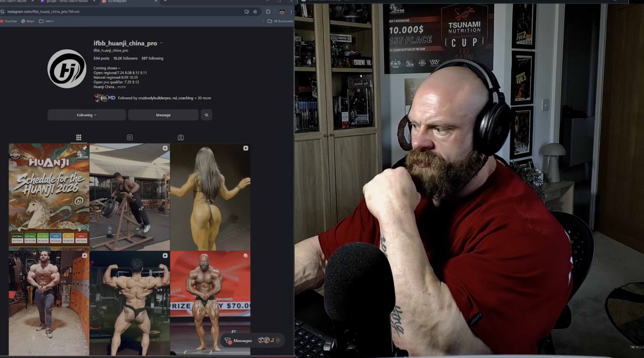
Task: Bookmark this page with the star icon
Action: pos(255,11)
